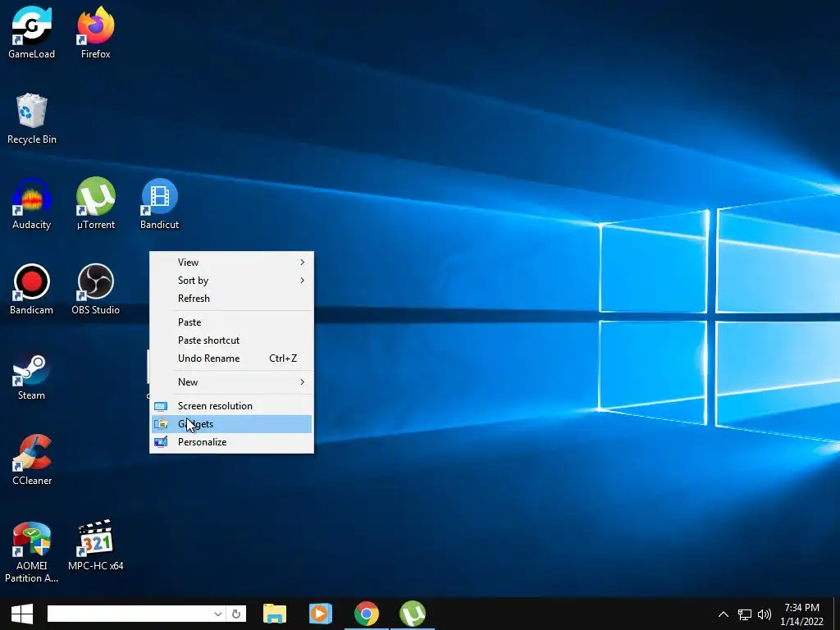Select the µTorrent desktop shortcut
Image resolution: width=840 pixels, height=630 pixels.
tap(95, 203)
